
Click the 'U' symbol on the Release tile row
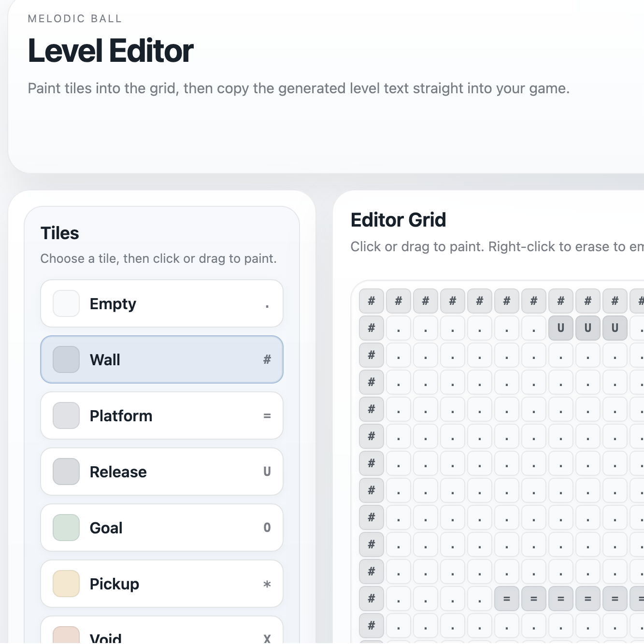click(267, 472)
